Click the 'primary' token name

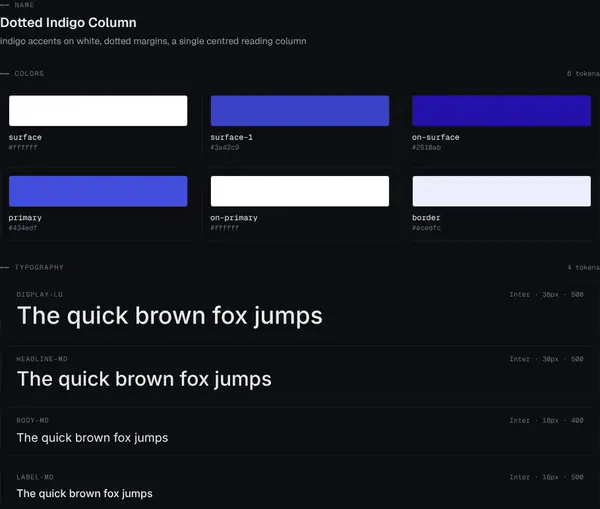25,218
